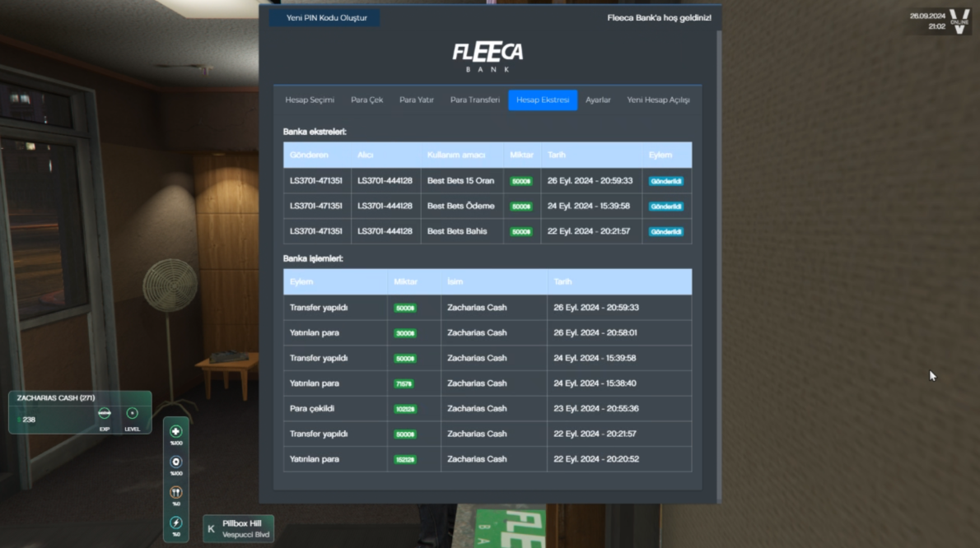Click the EXP circle icon

[105, 413]
